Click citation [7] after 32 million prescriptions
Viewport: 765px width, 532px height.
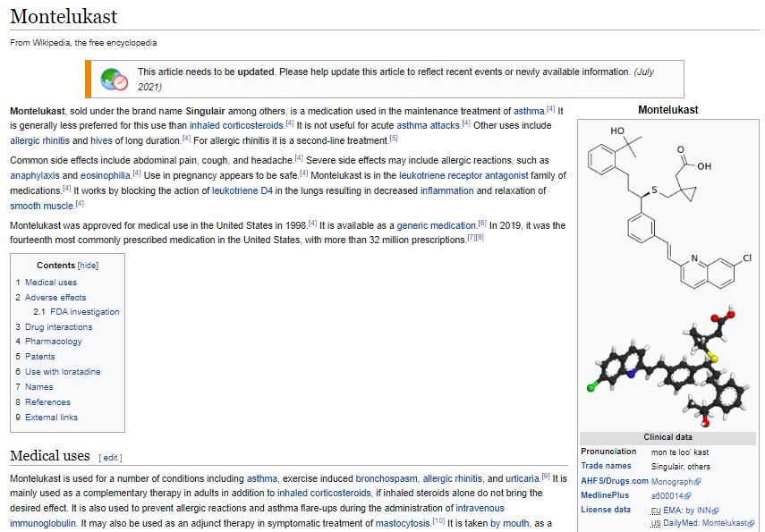tap(472, 238)
